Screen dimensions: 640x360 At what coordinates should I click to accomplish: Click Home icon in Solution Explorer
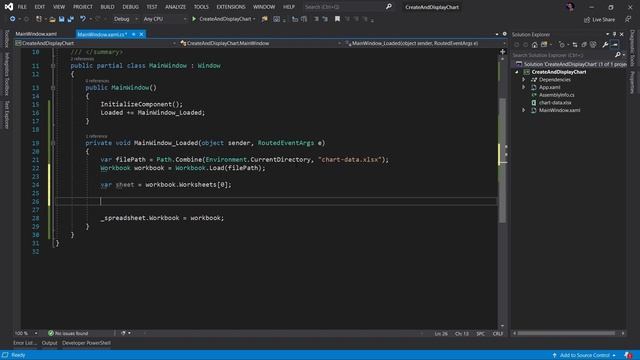point(534,44)
